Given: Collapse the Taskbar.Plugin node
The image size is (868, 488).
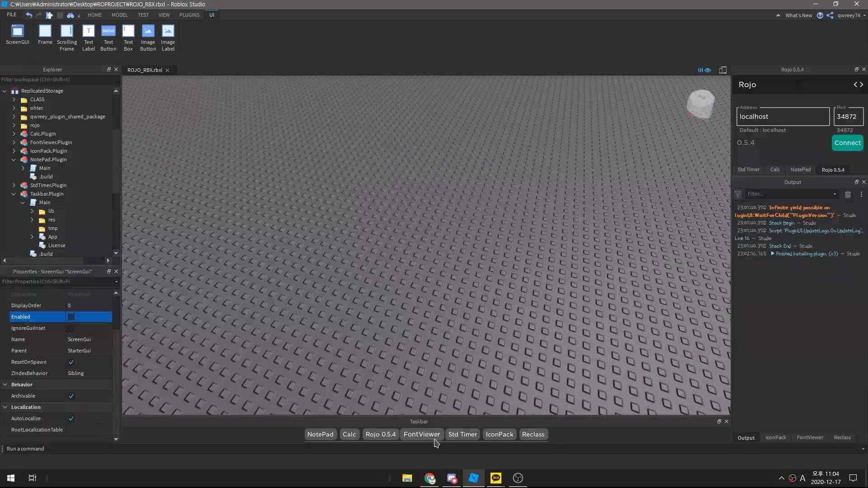Looking at the screenshot, I should click(14, 194).
